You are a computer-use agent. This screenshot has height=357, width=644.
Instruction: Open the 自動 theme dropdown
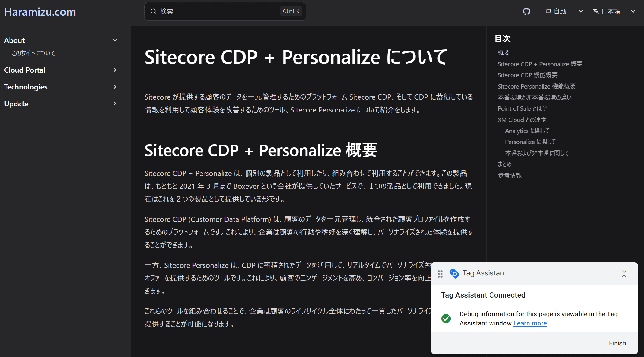coord(581,12)
